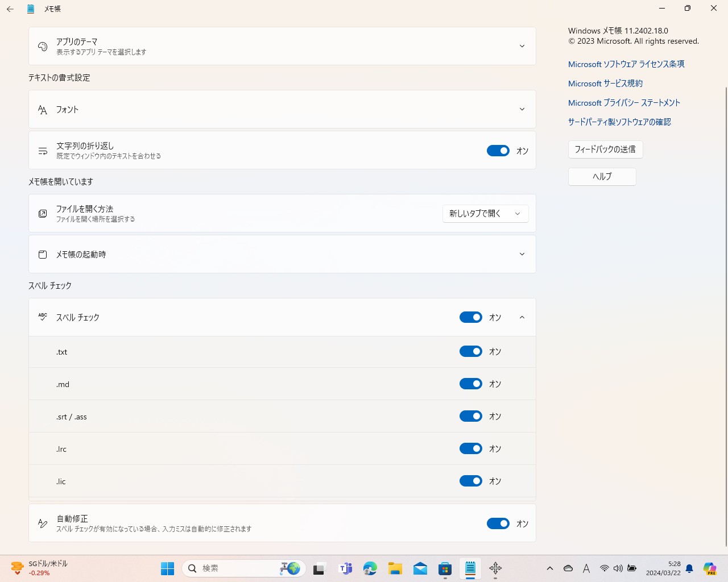Open Microsoft プライバシー ステートメント link
This screenshot has height=582, width=728.
pos(624,103)
